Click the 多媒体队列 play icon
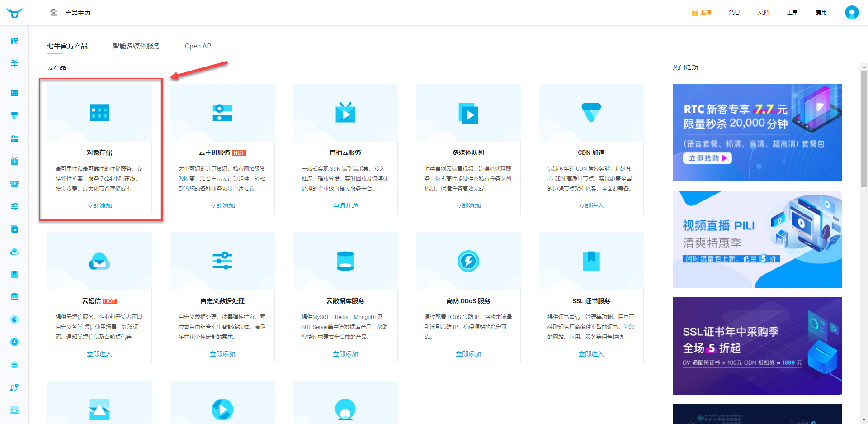 tap(468, 113)
